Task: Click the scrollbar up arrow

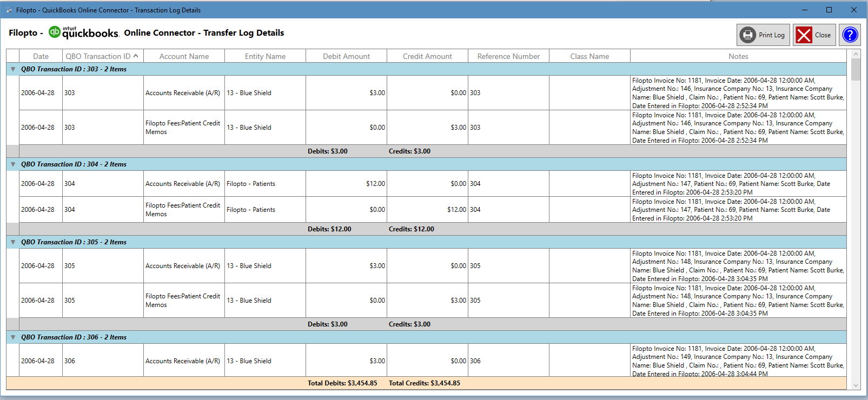Action: click(856, 54)
